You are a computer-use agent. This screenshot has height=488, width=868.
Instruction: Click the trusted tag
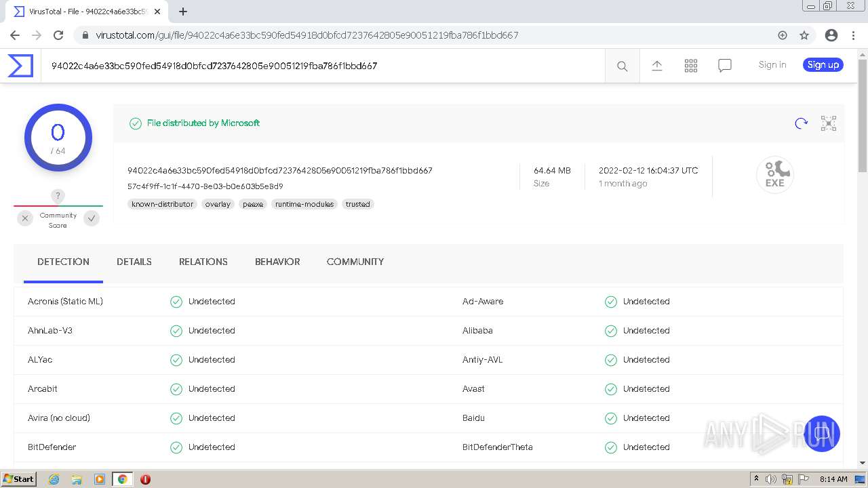click(357, 204)
